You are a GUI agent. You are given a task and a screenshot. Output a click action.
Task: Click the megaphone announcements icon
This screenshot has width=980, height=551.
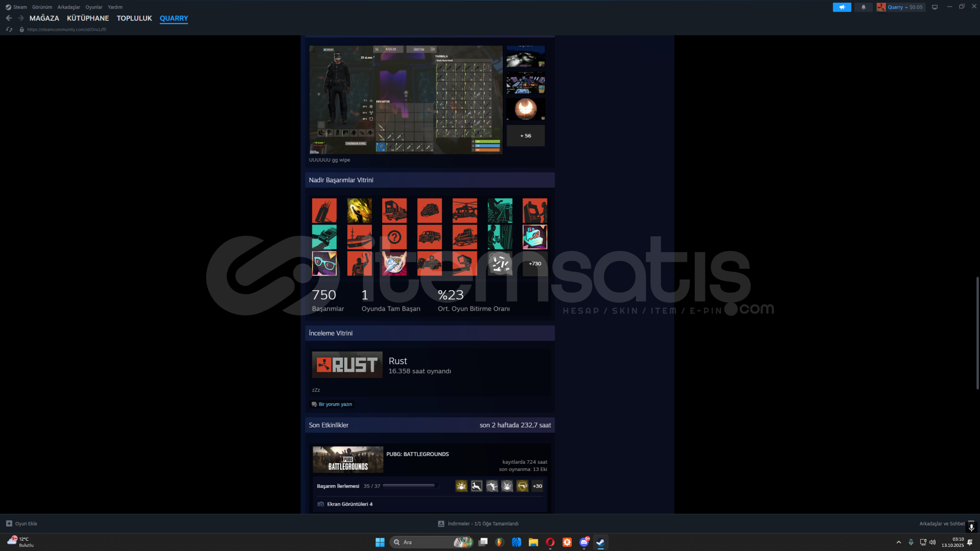tap(842, 7)
